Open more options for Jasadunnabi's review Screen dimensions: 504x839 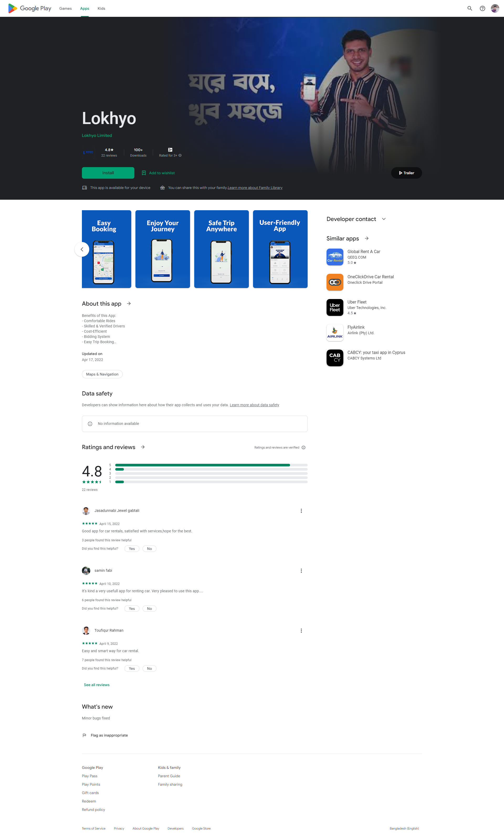301,511
